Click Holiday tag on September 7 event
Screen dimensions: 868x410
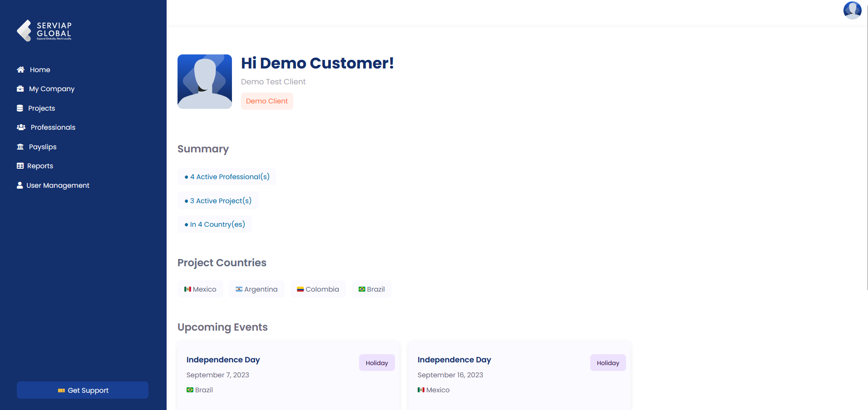(377, 363)
